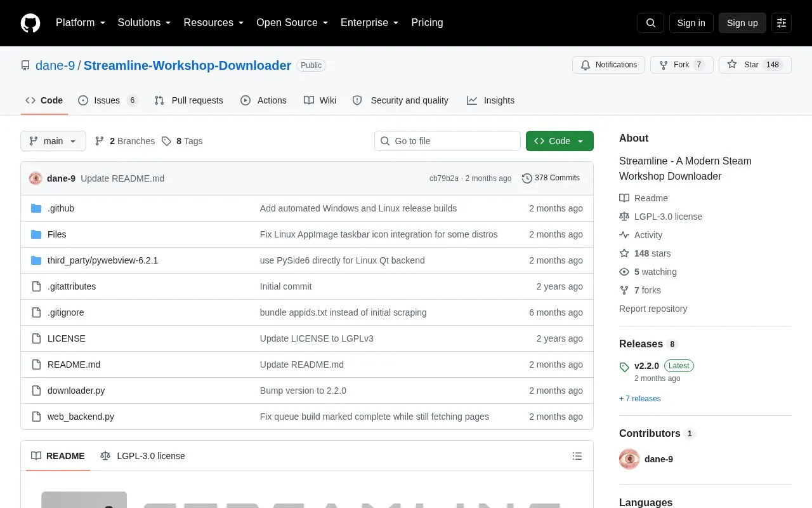Open the Wiki tab
812x508 pixels.
[320, 100]
